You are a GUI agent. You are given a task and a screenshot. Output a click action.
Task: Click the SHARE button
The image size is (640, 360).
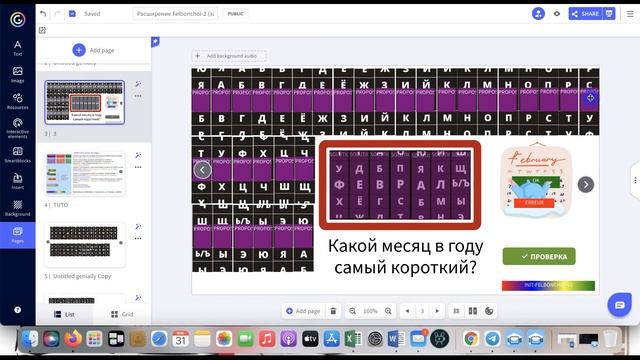(586, 14)
